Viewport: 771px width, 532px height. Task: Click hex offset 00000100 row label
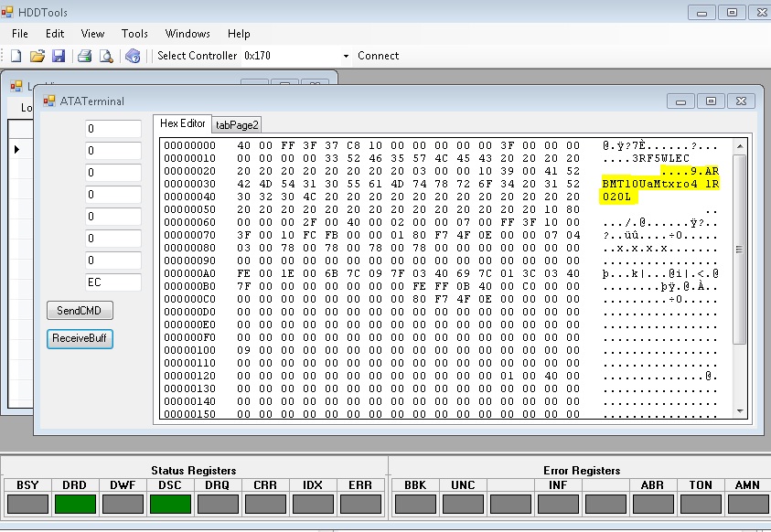pyautogui.click(x=190, y=350)
